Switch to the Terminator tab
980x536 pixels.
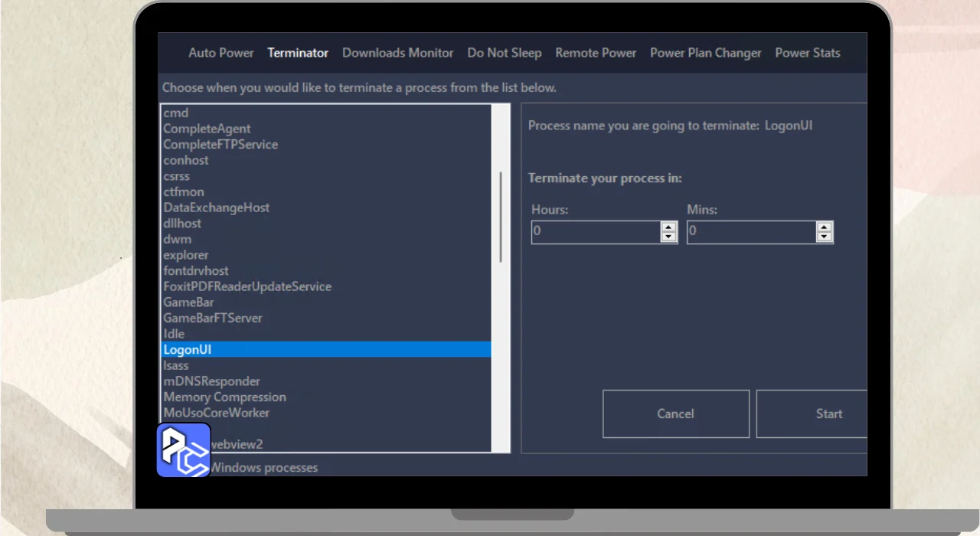[298, 53]
